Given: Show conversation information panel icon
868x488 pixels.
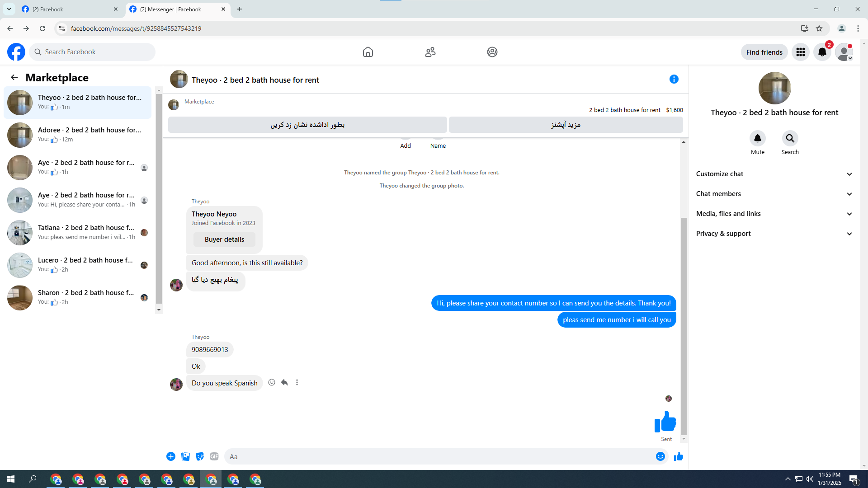Looking at the screenshot, I should [x=674, y=79].
